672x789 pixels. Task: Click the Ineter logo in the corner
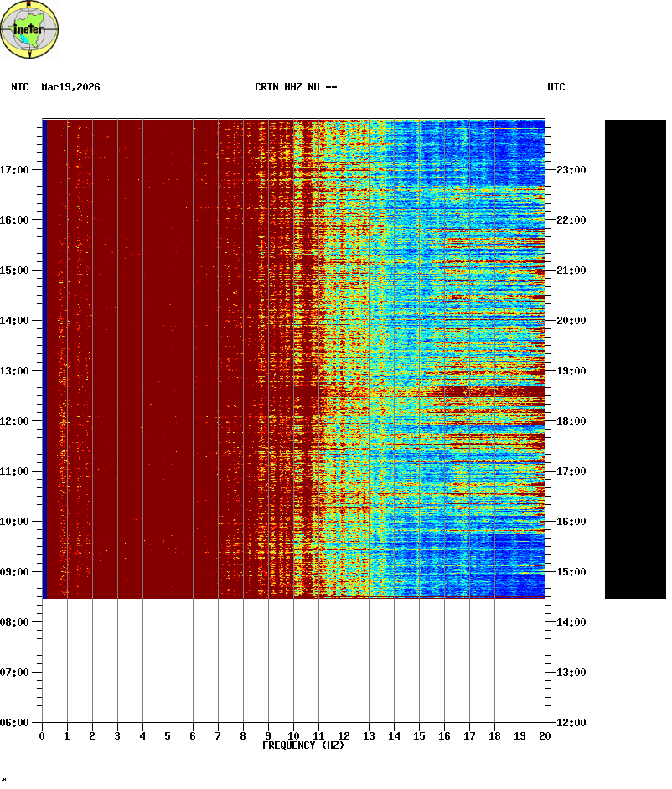coord(30,30)
